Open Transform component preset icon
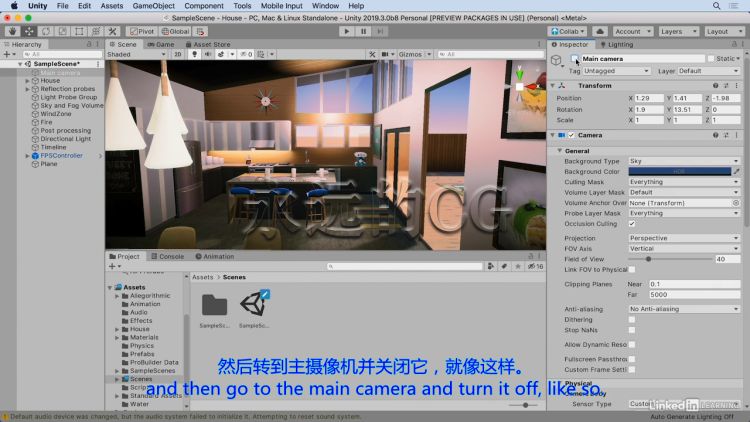Screen dimensions: 750x422 (x=726, y=85)
